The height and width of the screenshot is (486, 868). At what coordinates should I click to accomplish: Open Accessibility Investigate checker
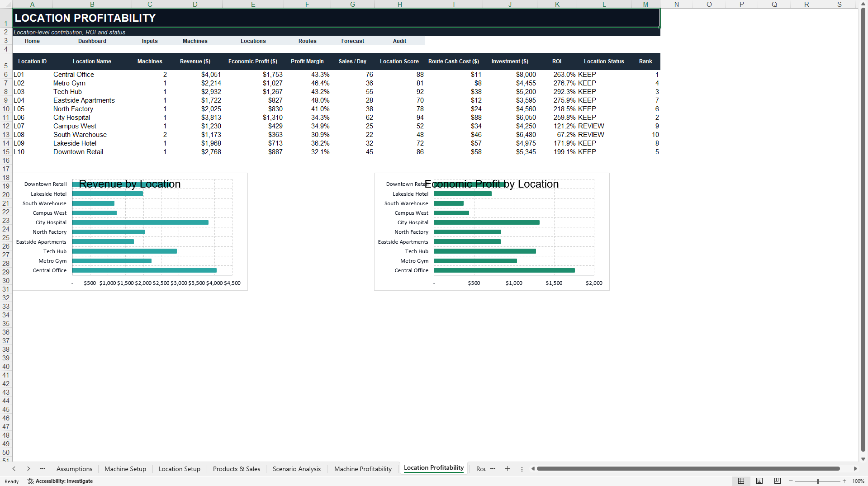tap(60, 481)
